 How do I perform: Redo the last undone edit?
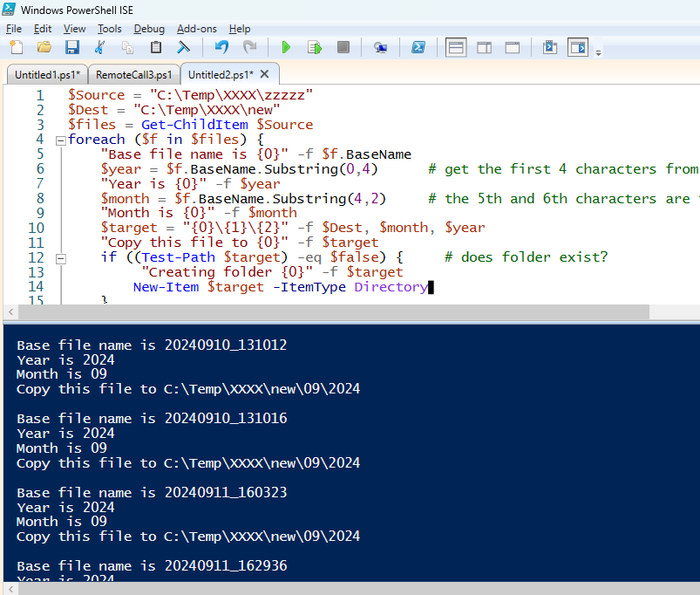pyautogui.click(x=249, y=47)
